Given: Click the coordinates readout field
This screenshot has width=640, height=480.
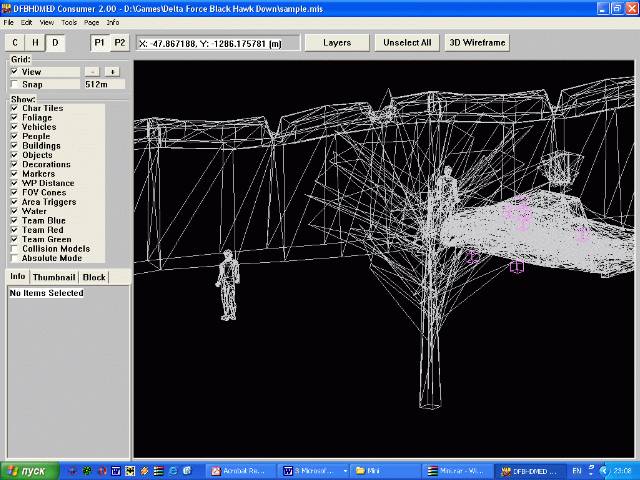Looking at the screenshot, I should 218,43.
